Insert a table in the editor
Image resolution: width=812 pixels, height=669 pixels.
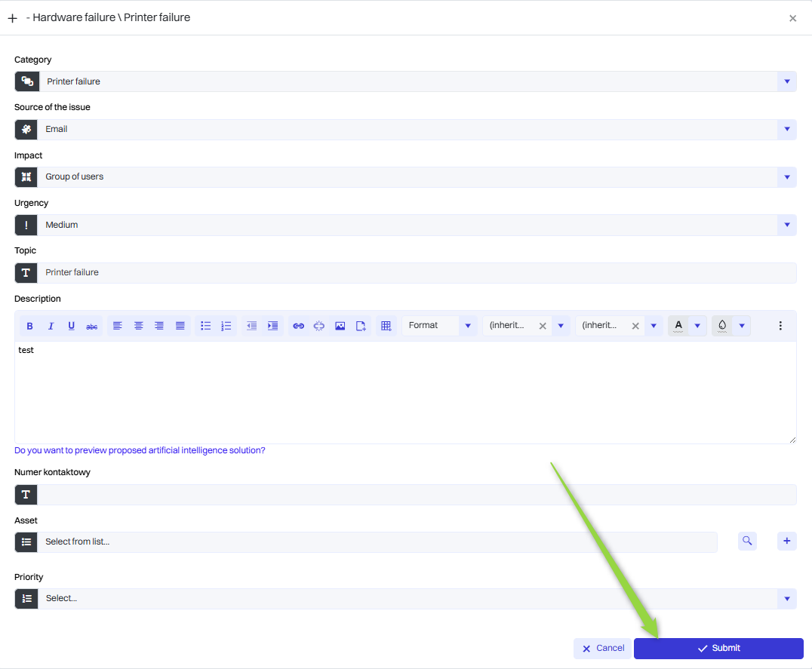point(386,326)
